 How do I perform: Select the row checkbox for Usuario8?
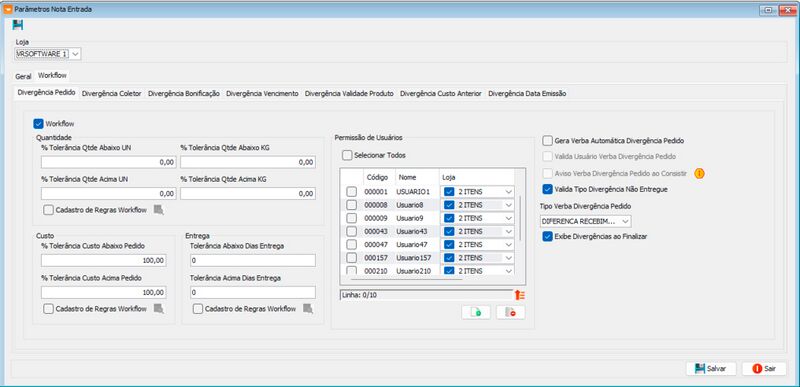pos(352,205)
